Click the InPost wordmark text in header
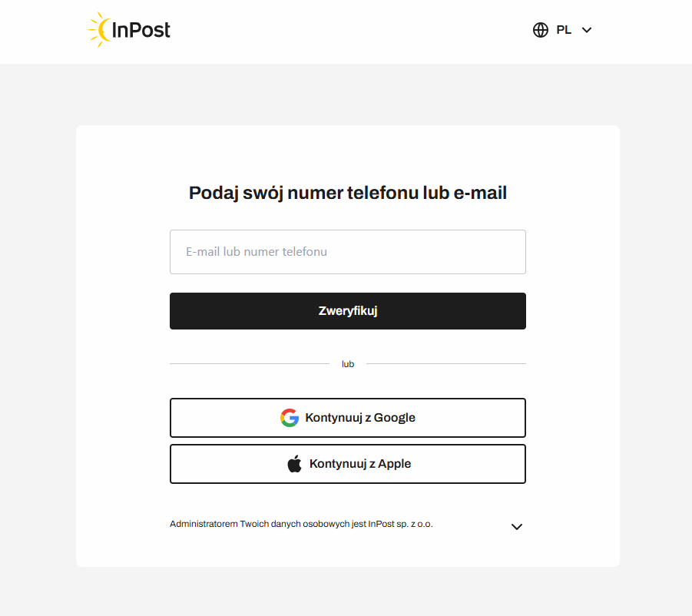Image resolution: width=692 pixels, height=616 pixels. click(x=141, y=30)
